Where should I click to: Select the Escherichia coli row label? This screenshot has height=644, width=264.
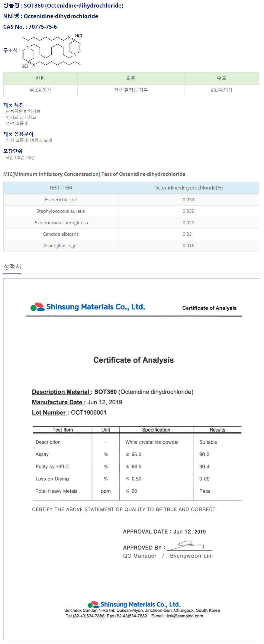click(61, 200)
